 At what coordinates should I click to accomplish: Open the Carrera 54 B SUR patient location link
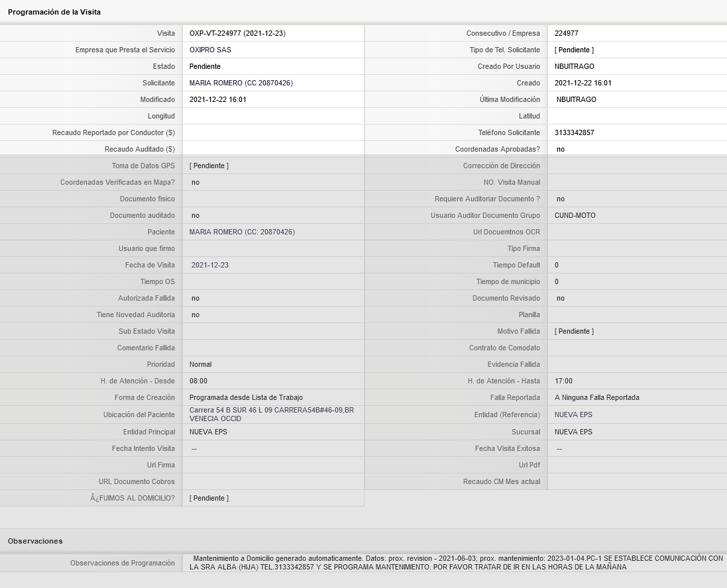[271, 415]
